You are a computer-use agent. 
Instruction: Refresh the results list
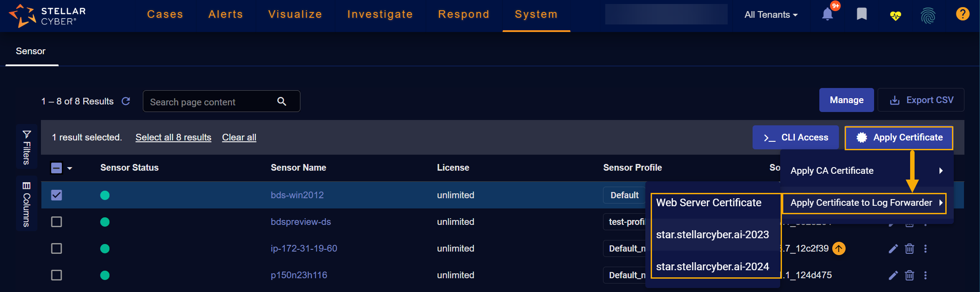click(126, 101)
